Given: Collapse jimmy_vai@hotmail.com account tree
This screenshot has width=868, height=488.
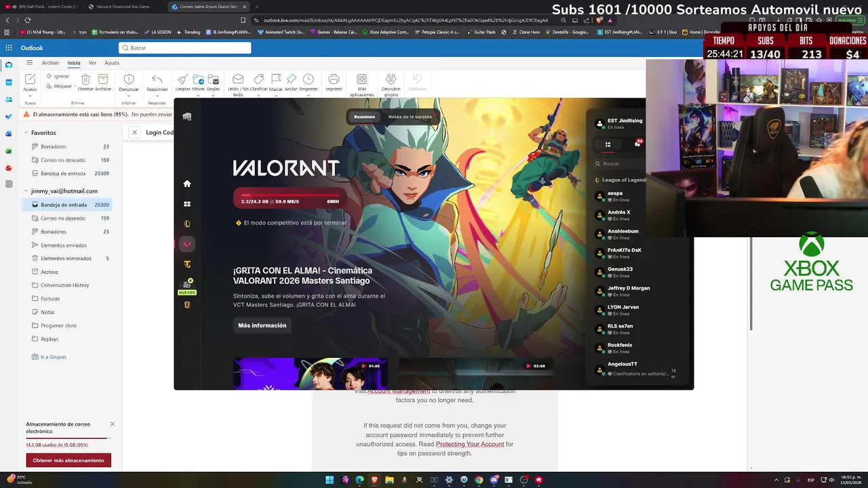Looking at the screenshot, I should 26,191.
